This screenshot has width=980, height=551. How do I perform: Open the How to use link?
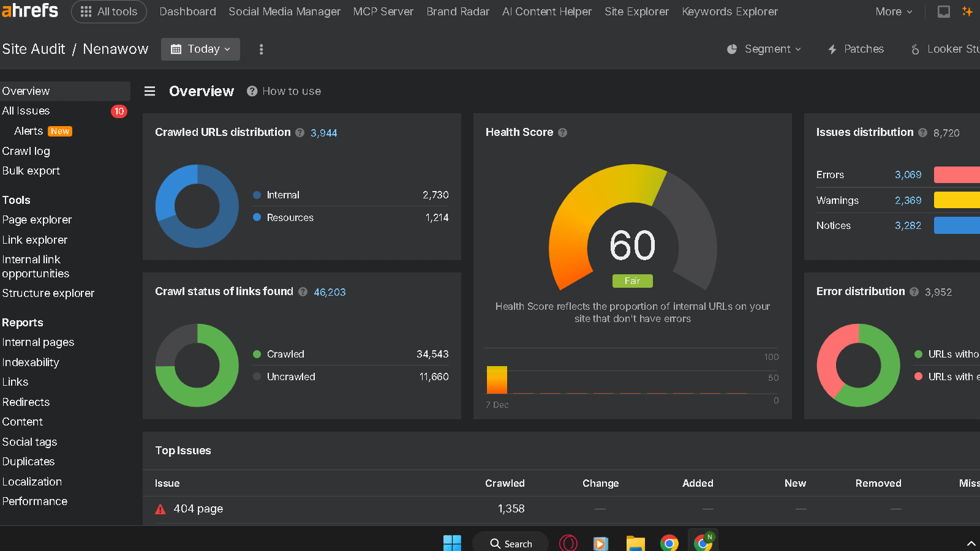click(x=284, y=91)
